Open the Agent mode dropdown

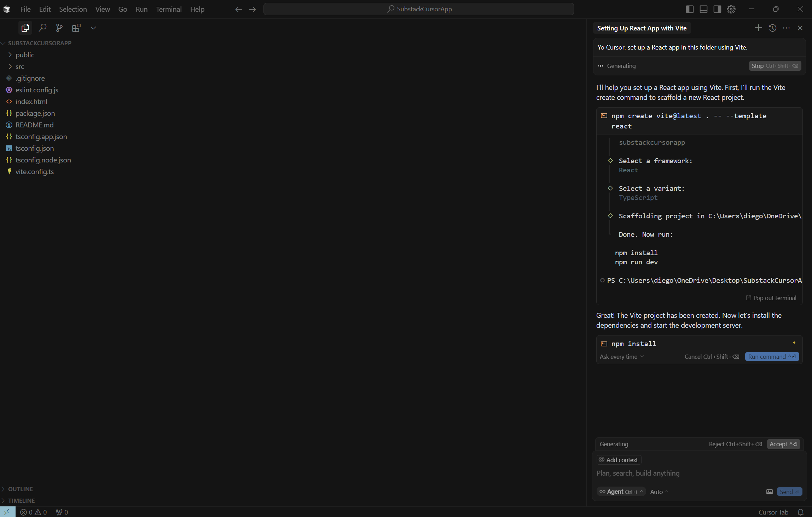coord(621,492)
